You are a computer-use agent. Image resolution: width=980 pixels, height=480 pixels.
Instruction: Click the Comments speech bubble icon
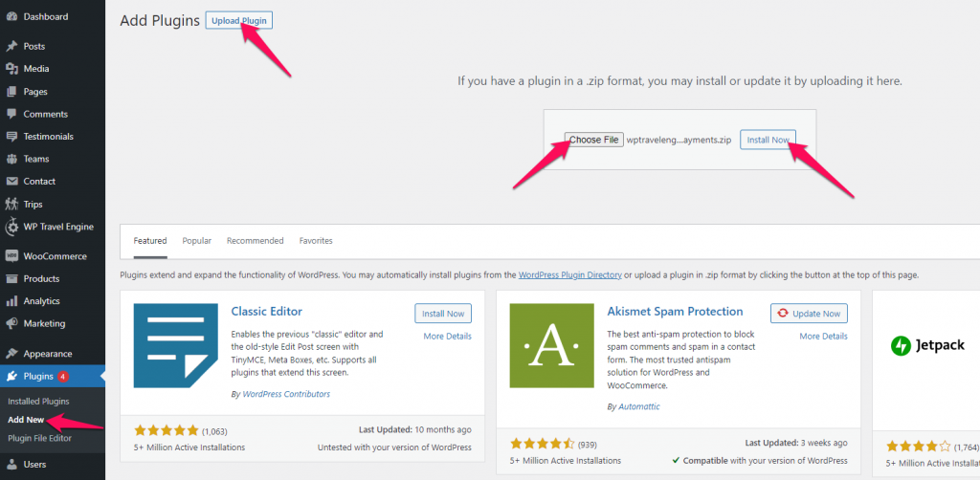point(11,114)
